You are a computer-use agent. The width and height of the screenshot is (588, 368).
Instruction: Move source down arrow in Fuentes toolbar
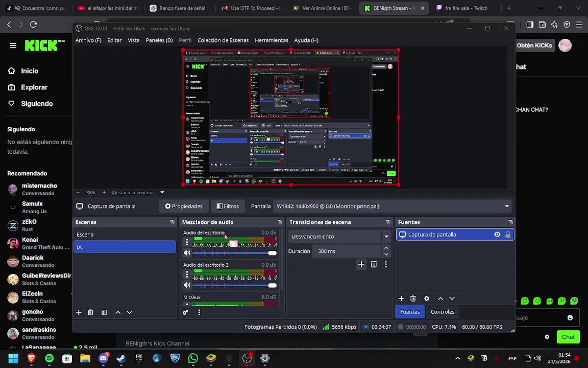point(452,298)
